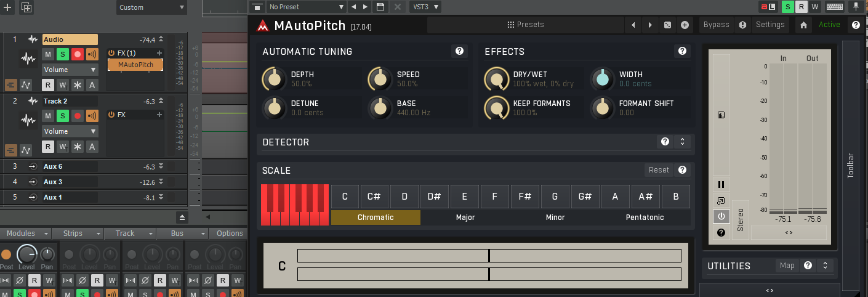Arm the Audio track for recording
This screenshot has height=297, width=868.
point(78,54)
